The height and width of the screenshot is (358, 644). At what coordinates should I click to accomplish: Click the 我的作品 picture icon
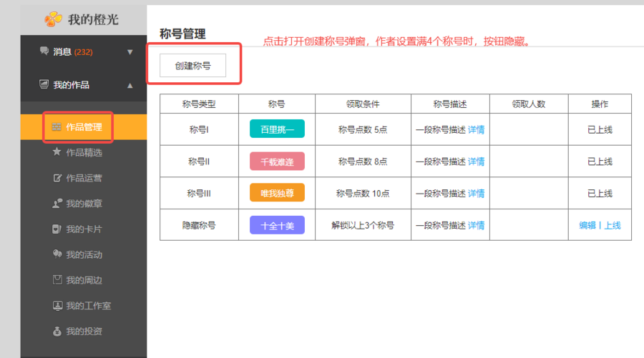44,85
